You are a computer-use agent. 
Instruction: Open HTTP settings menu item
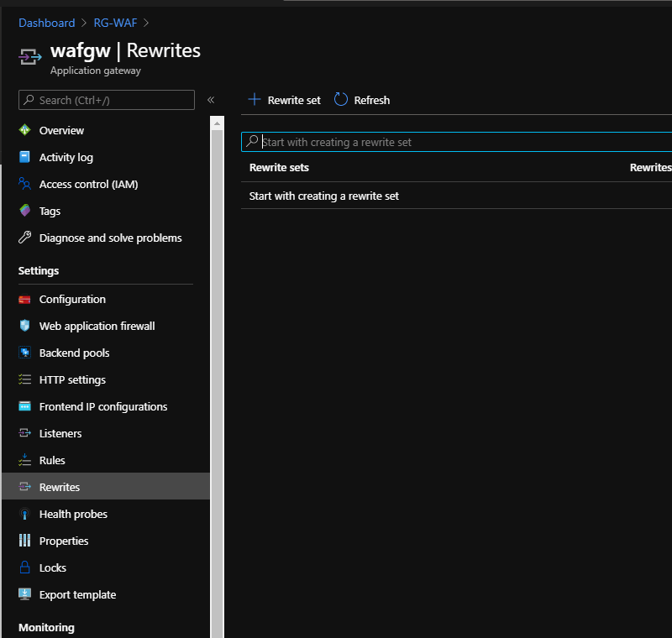pyautogui.click(x=72, y=379)
